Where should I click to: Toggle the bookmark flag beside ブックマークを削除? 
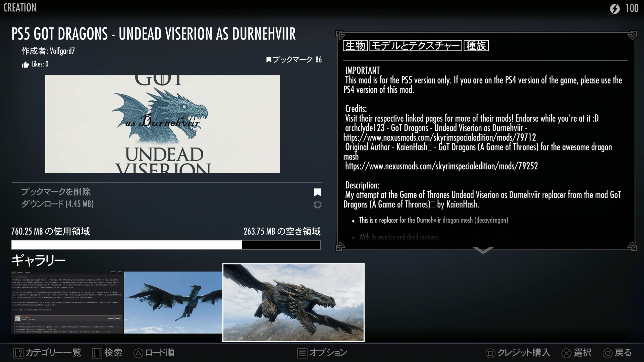click(x=317, y=192)
